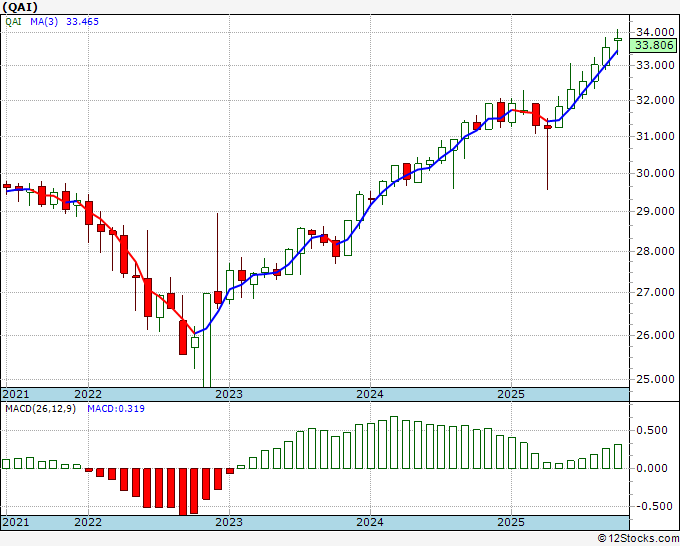
Task: Select the 32.000 price axis label
Action: 655,100
